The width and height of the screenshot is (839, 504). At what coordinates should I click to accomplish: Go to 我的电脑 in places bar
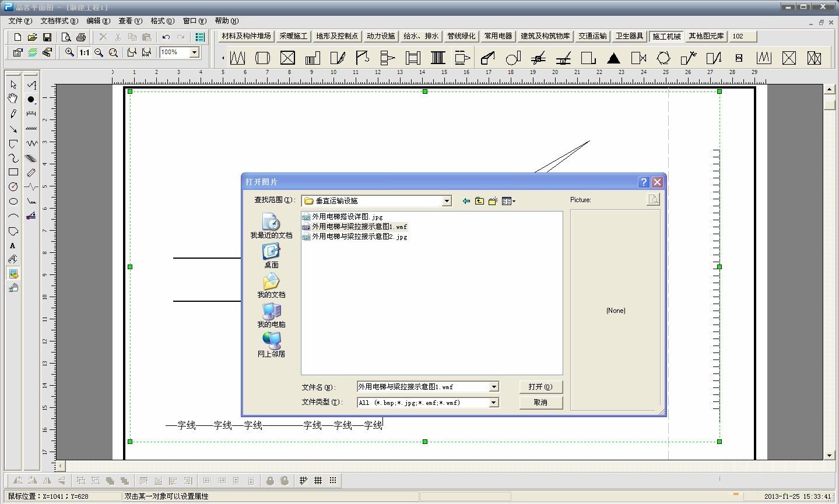click(271, 315)
